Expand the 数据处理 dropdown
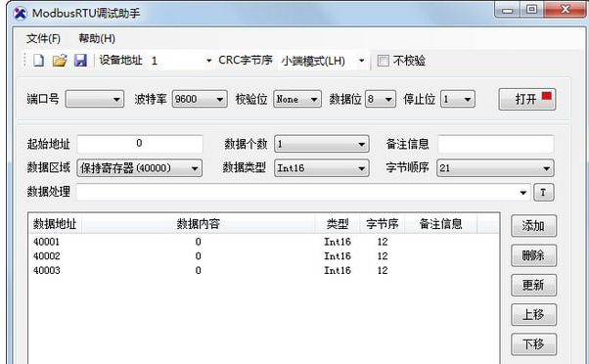589x364 pixels. [x=522, y=193]
